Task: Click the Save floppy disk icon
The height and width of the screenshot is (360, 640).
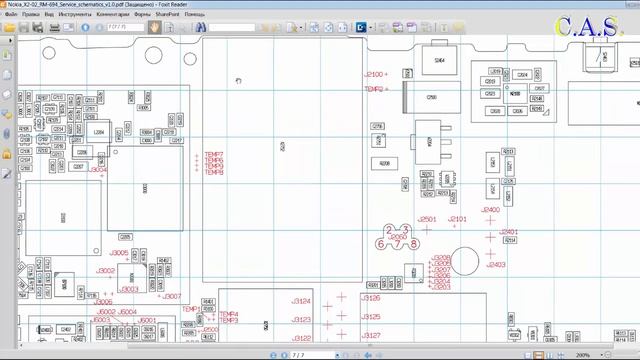Action: (x=24, y=27)
